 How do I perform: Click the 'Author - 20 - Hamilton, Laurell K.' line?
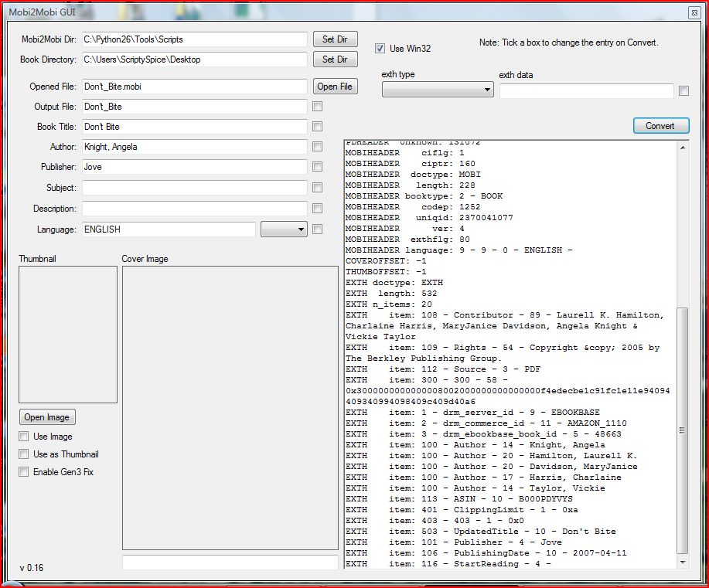tap(492, 456)
